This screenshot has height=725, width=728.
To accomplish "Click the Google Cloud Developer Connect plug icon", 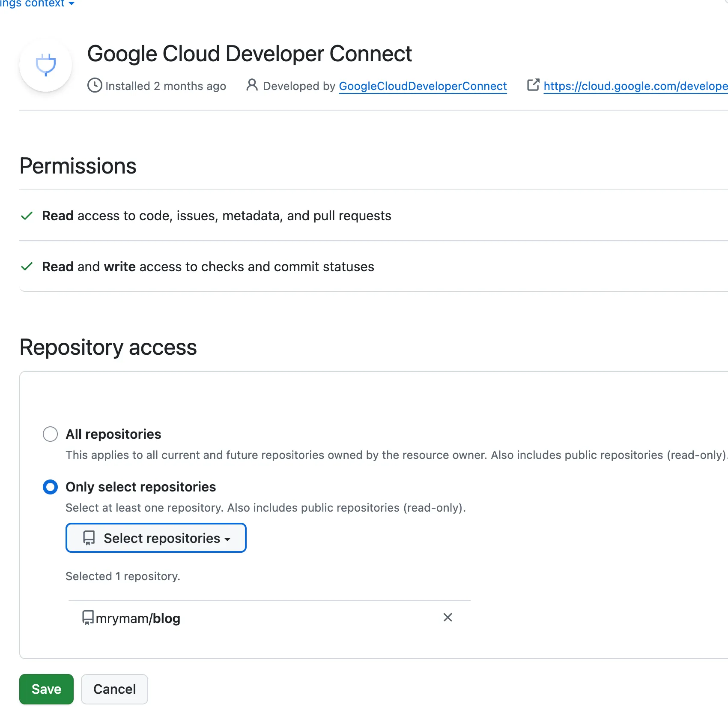I will point(45,65).
